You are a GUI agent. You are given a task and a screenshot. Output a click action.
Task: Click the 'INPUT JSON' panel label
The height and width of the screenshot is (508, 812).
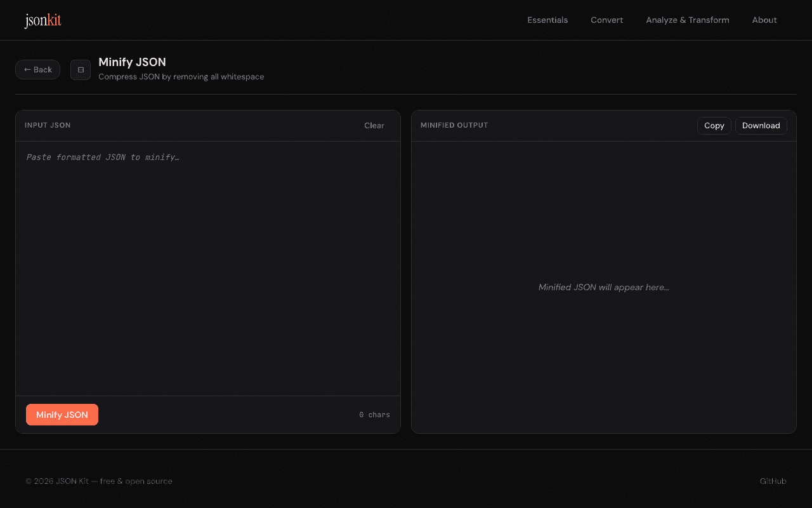[x=48, y=125]
